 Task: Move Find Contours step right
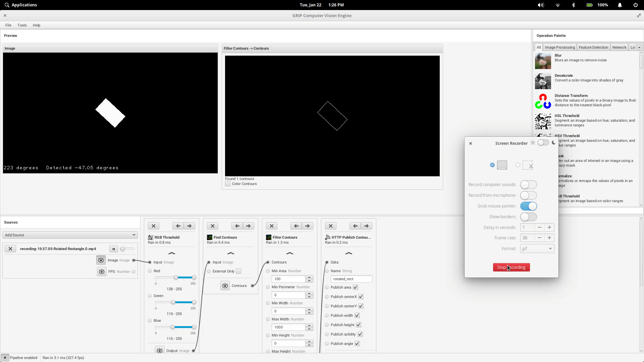249,226
